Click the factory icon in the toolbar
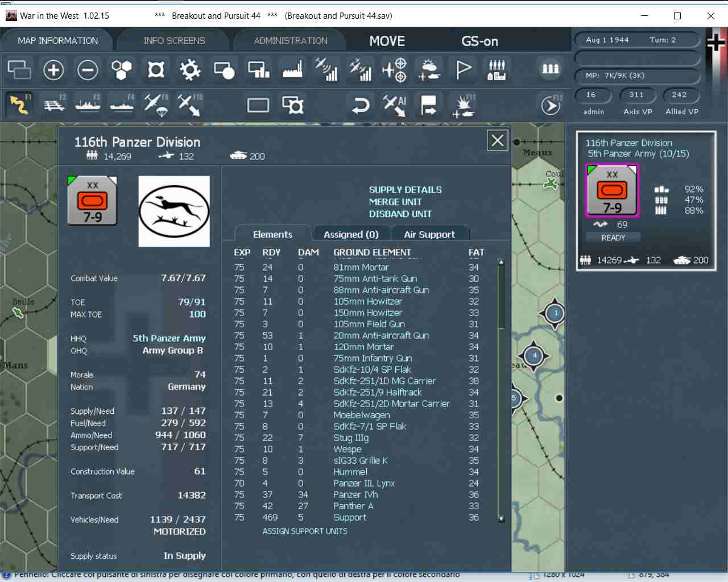Image resolution: width=728 pixels, height=582 pixels. point(292,70)
